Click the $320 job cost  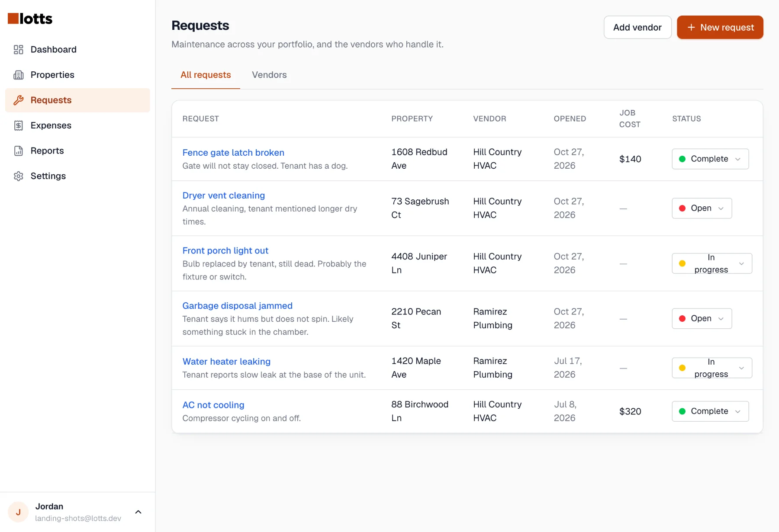point(630,411)
